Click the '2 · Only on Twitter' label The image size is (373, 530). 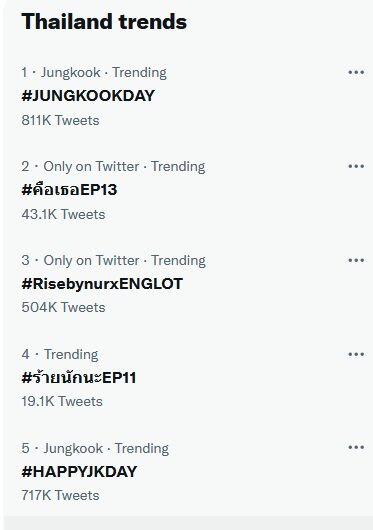click(80, 166)
